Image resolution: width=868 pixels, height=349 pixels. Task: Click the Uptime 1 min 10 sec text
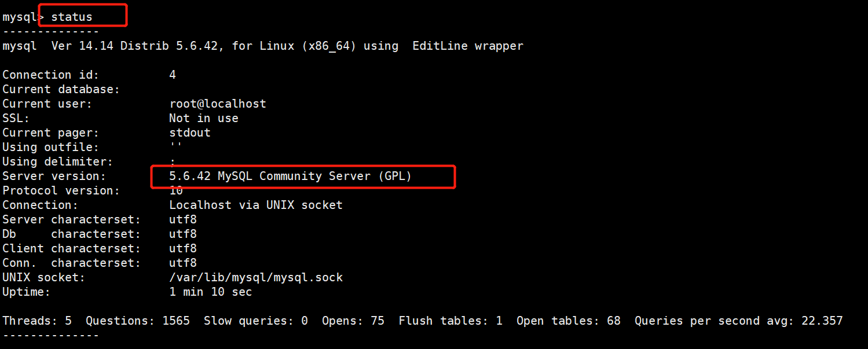click(x=211, y=291)
